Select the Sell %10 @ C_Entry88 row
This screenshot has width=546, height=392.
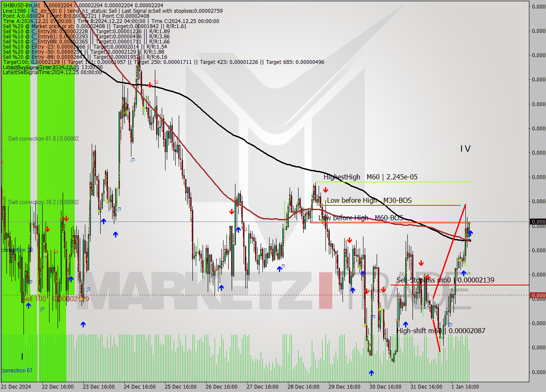tap(86, 41)
